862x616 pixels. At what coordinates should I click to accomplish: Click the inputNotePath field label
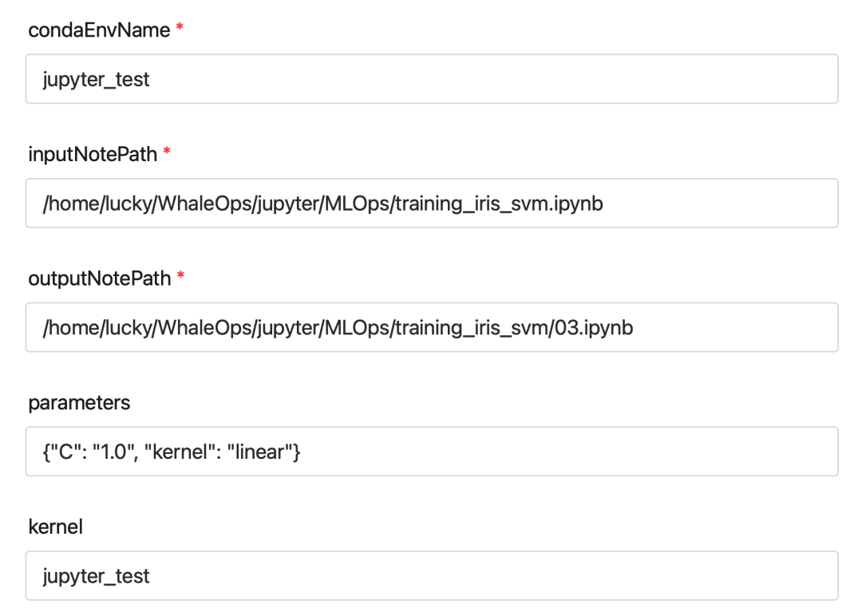pyautogui.click(x=93, y=154)
